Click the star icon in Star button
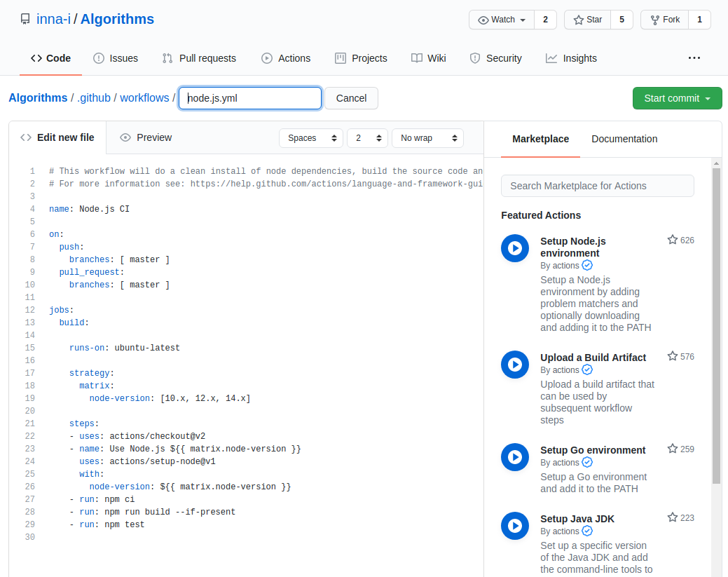Viewport: 728px width, 577px height. (579, 20)
